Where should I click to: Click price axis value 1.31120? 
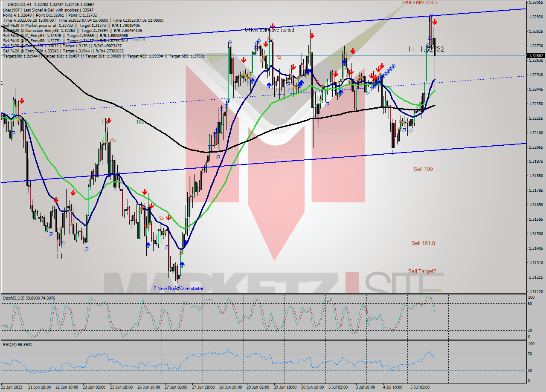[x=536, y=292]
